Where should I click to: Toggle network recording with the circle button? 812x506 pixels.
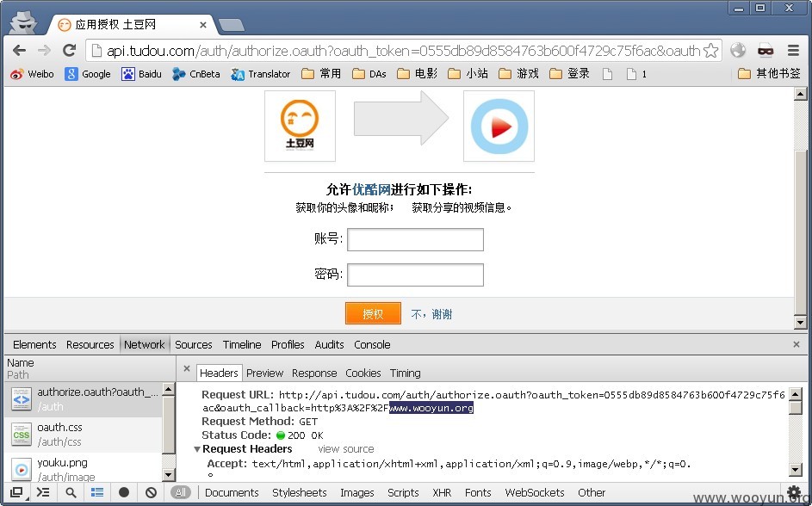(x=124, y=492)
